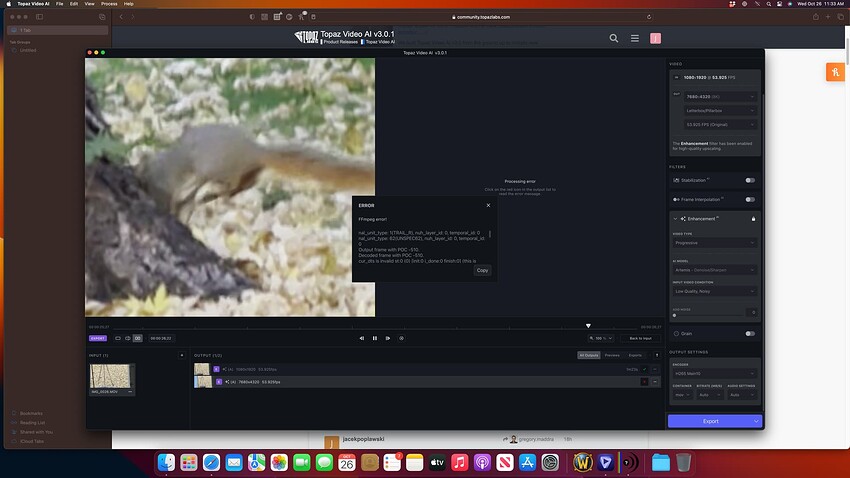Image resolution: width=850 pixels, height=478 pixels.
Task: Enable the Grain toggle
Action: coord(750,334)
